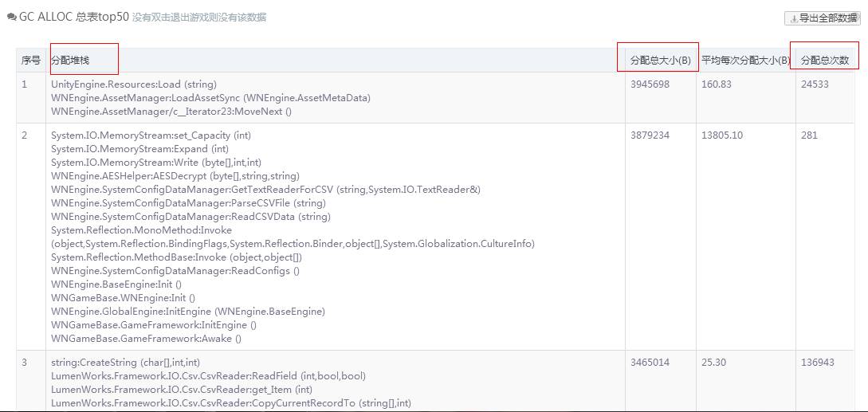Sort by the 序号 column header

point(31,61)
